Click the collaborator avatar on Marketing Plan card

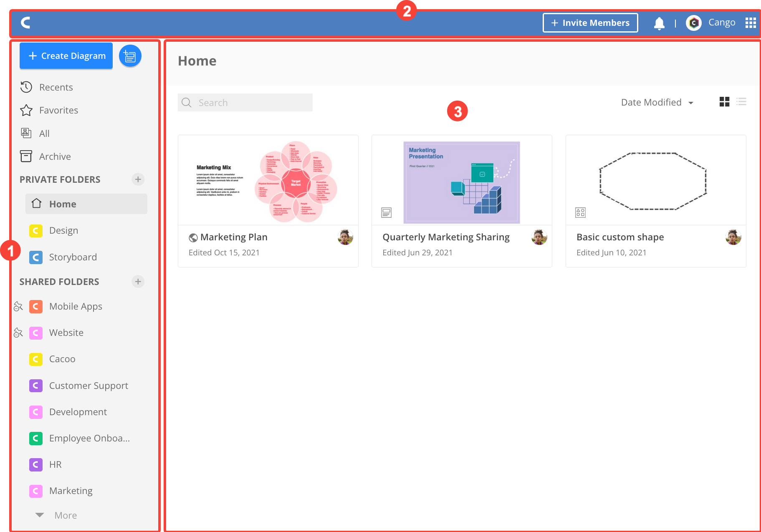click(x=345, y=237)
